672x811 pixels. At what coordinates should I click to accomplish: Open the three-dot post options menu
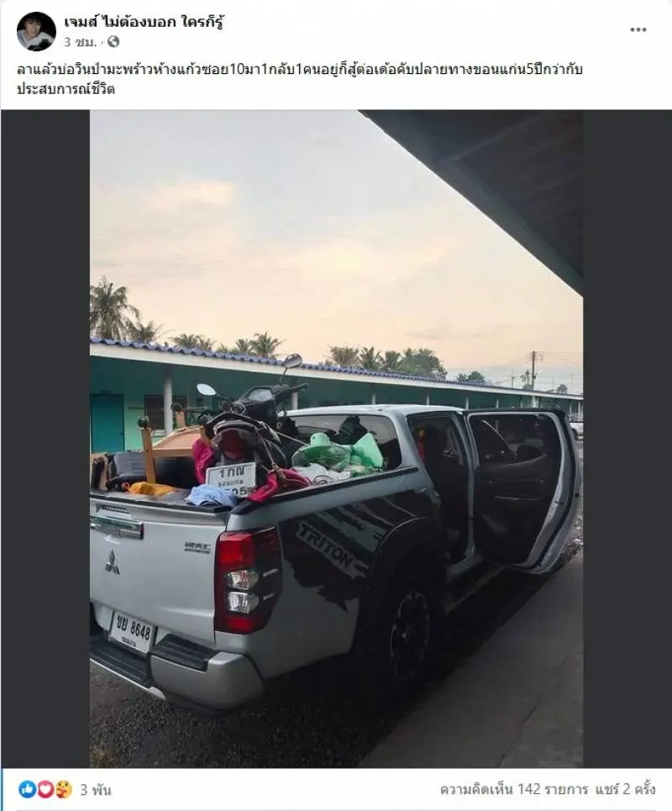(x=638, y=30)
